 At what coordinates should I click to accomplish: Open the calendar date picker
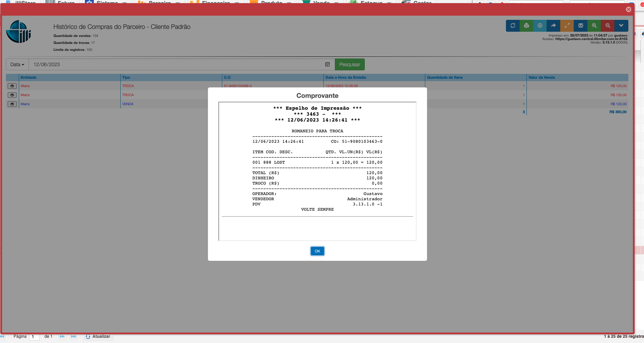click(x=327, y=64)
